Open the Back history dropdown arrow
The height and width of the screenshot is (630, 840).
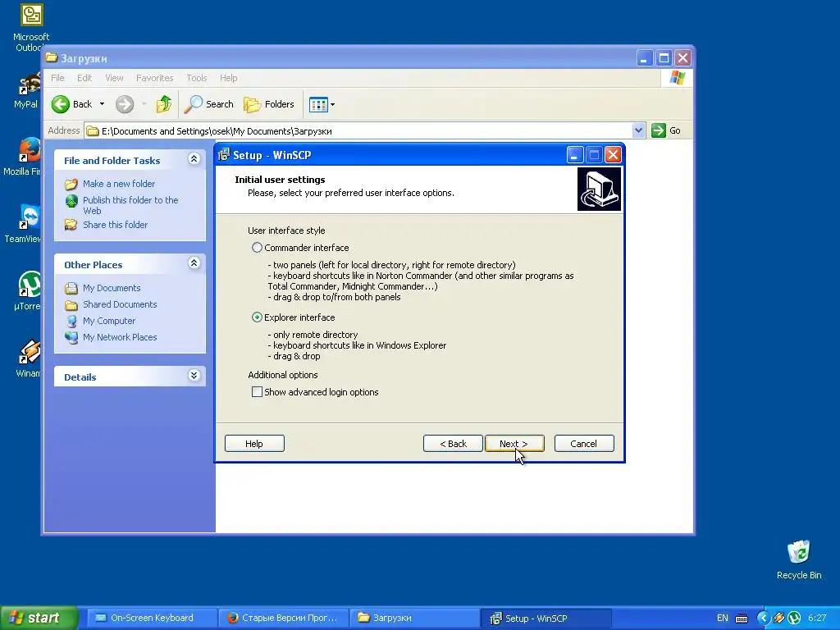[102, 104]
